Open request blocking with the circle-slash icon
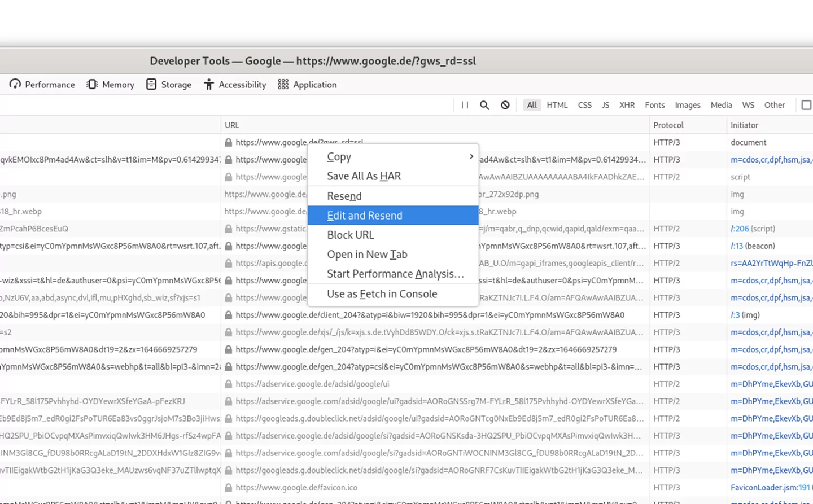The height and width of the screenshot is (504, 813). coord(505,105)
